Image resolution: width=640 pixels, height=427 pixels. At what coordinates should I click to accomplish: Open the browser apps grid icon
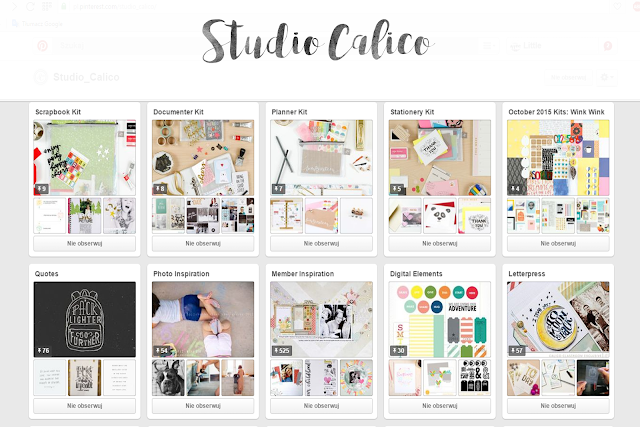coord(47,7)
